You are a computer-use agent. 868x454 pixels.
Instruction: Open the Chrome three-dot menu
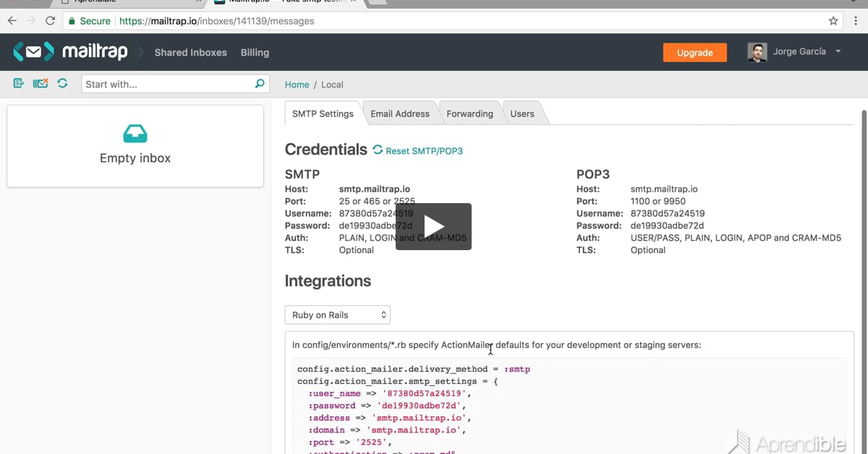point(856,21)
